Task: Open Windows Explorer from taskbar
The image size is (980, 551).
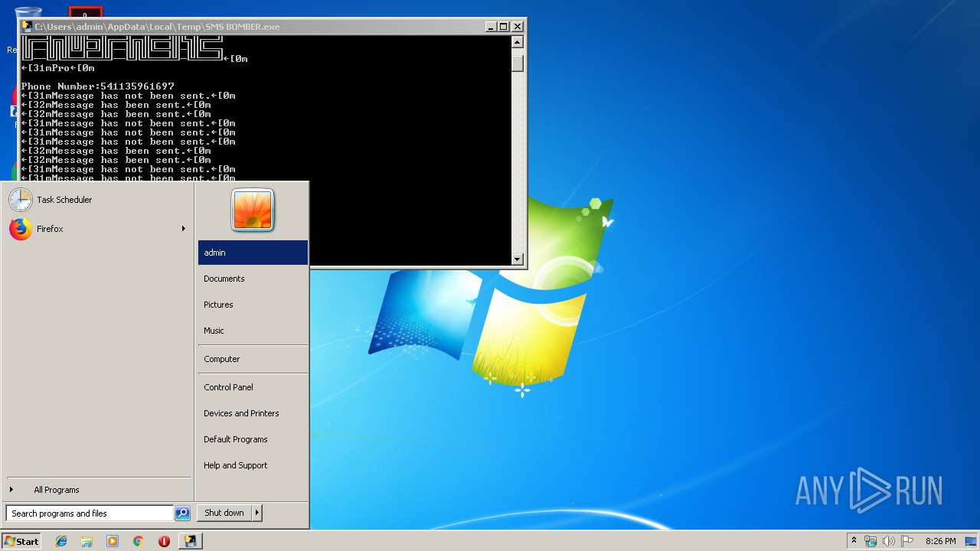Action: 87,541
